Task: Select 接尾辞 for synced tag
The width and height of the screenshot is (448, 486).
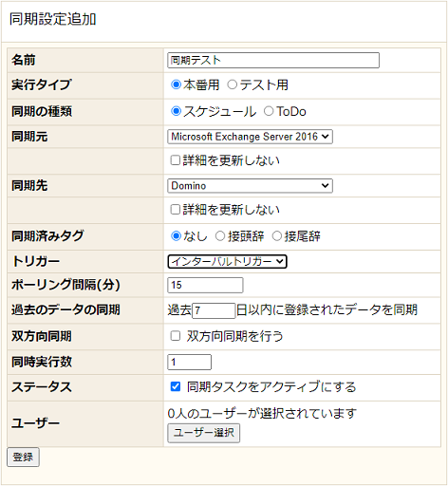Action: tap(277, 236)
